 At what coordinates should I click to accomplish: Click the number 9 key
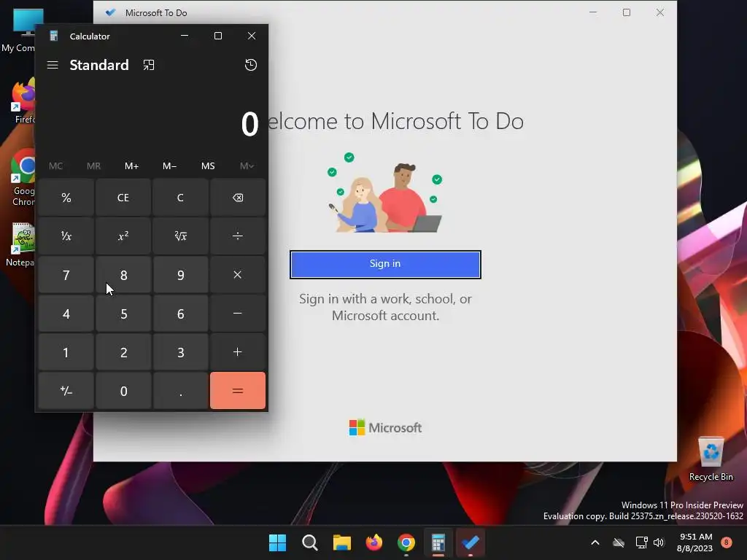point(181,275)
